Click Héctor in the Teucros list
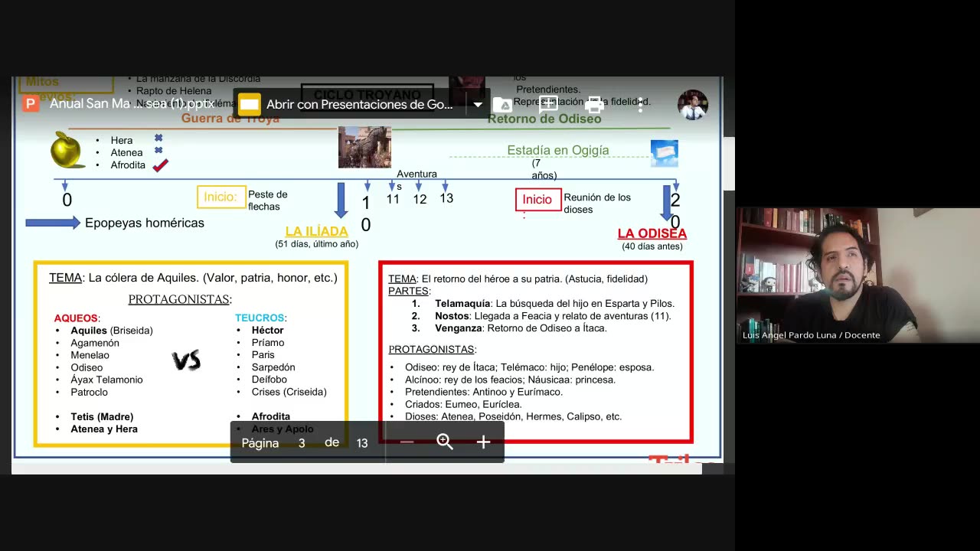This screenshot has width=980, height=551. tap(267, 330)
